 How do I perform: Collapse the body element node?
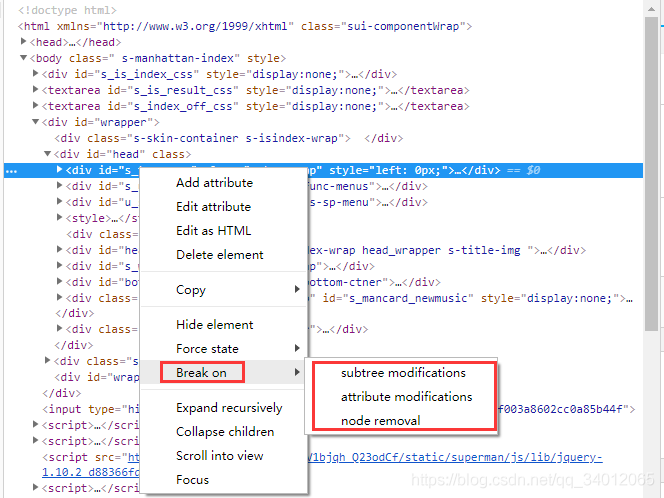[24, 58]
